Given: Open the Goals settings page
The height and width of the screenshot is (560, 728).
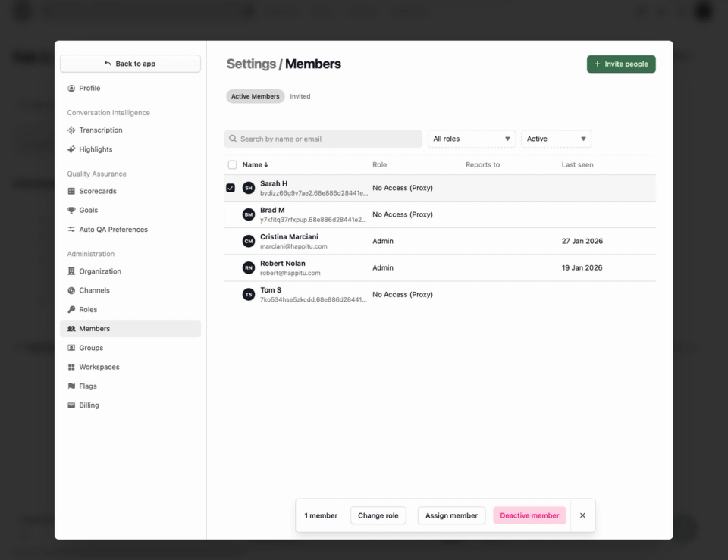Looking at the screenshot, I should (86, 210).
